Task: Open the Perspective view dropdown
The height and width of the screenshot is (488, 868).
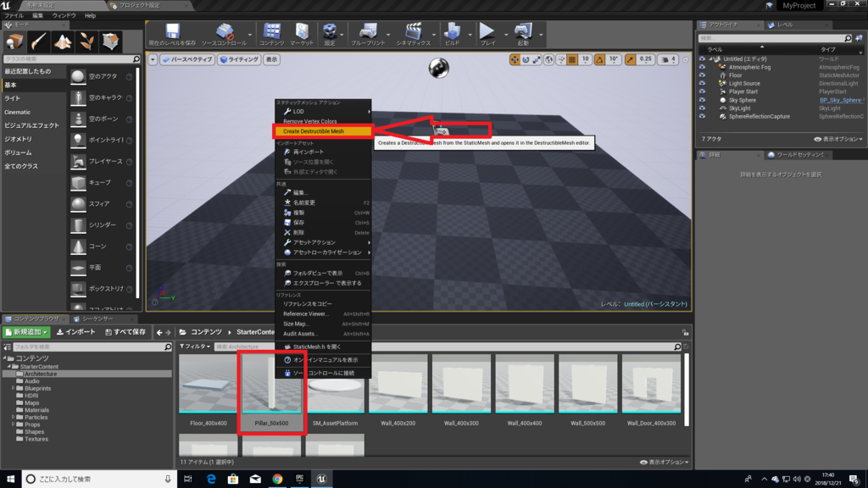Action: pyautogui.click(x=187, y=60)
